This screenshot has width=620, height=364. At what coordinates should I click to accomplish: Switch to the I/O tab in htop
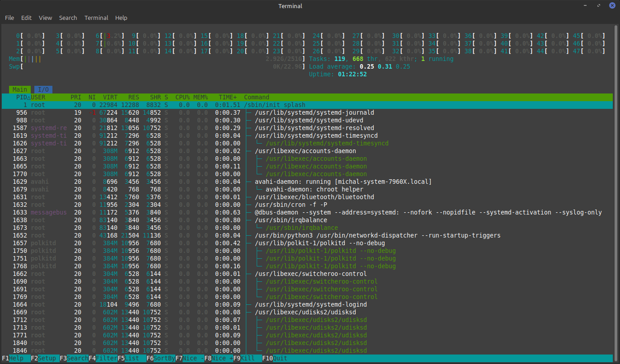[x=43, y=89]
